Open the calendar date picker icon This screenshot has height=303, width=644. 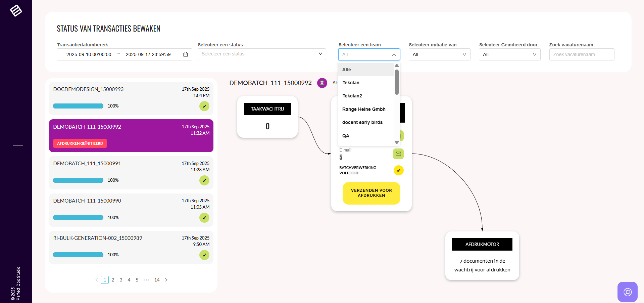[185, 54]
